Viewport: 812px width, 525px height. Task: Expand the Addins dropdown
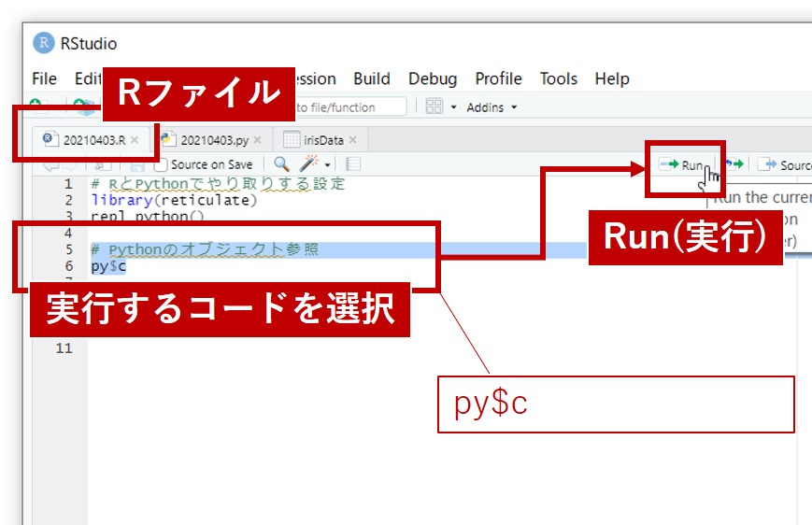click(491, 106)
